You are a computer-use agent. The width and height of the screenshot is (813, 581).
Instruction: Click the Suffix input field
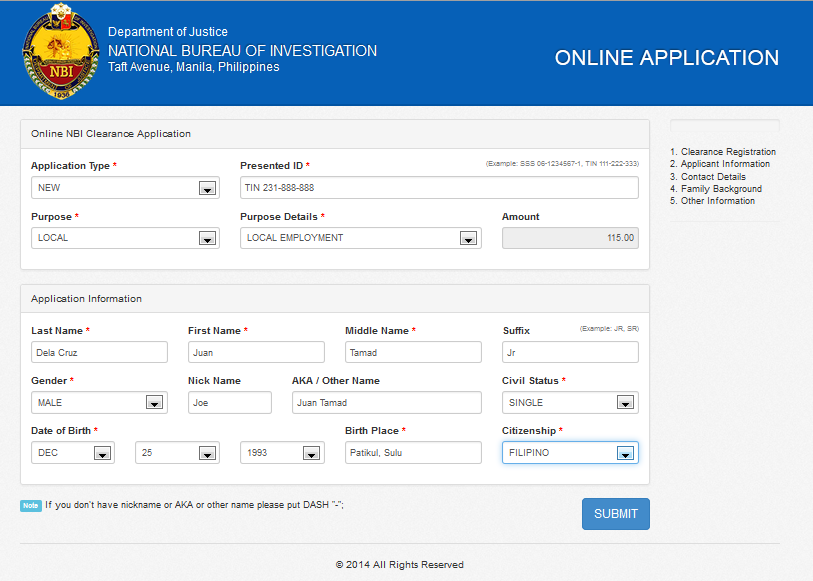coord(570,352)
